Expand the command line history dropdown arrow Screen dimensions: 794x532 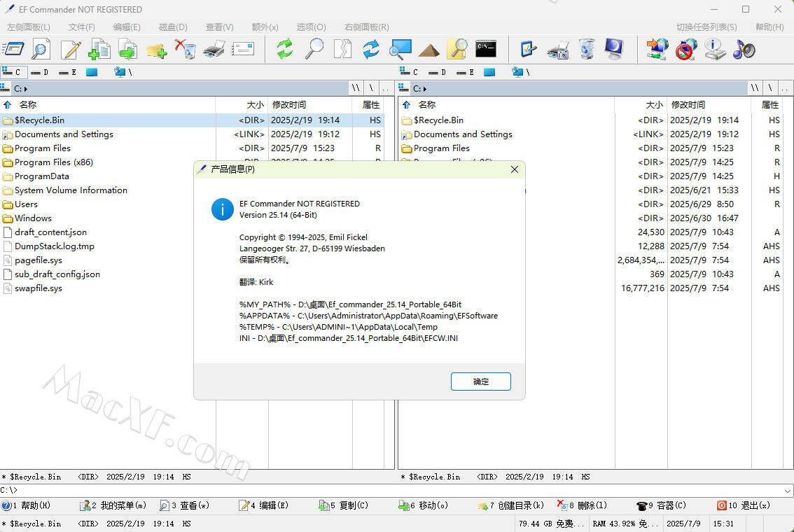click(x=788, y=491)
